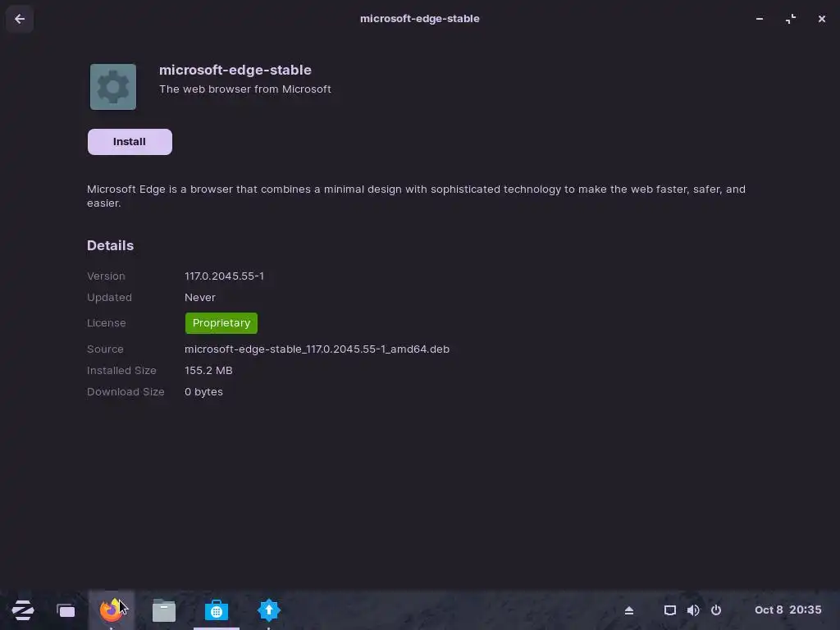This screenshot has width=840, height=630.
Task: Open the Zorin start menu
Action: point(23,610)
